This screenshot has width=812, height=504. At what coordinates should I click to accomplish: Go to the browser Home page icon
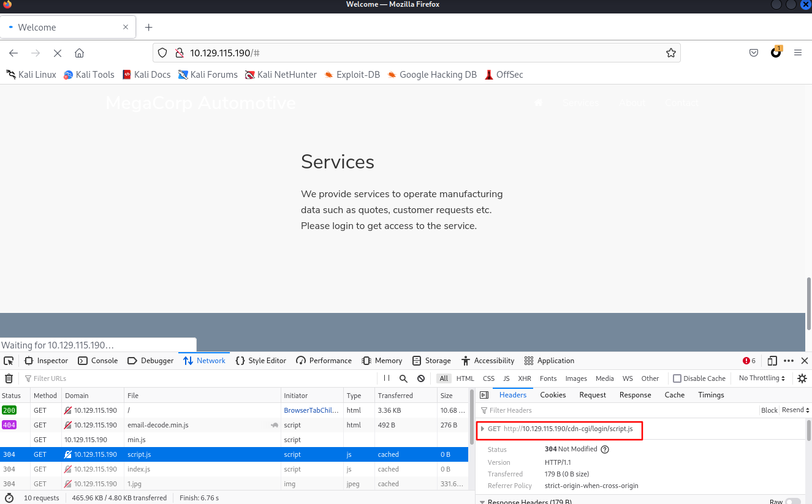tap(79, 53)
